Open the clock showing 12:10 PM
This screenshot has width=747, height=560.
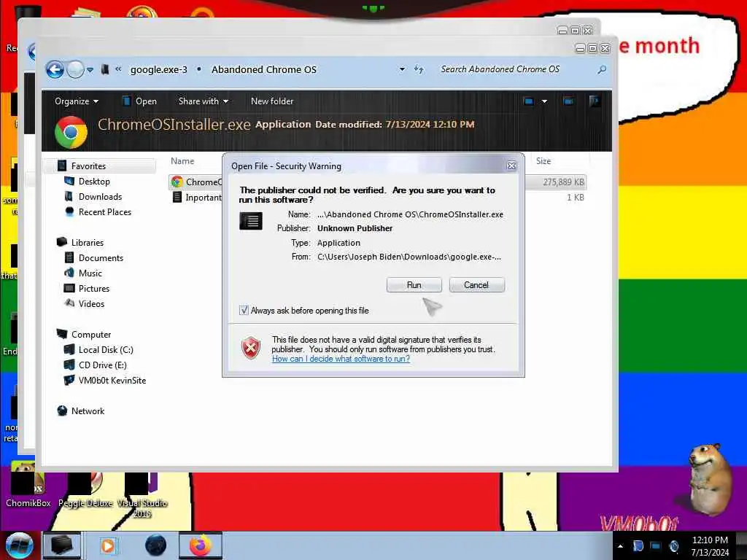pyautogui.click(x=710, y=546)
